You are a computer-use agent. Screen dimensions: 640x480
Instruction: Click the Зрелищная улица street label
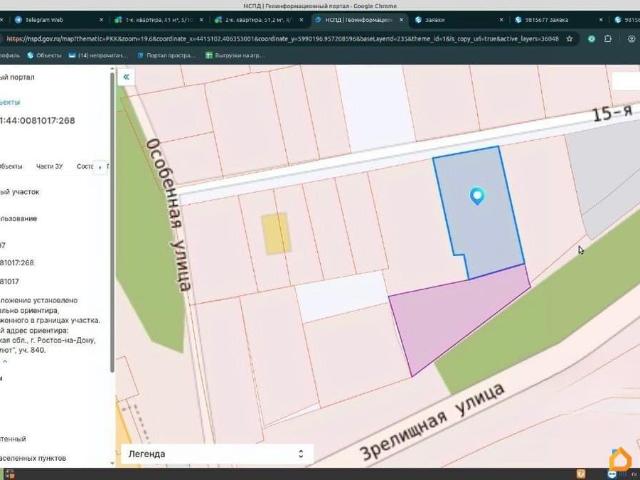coord(433,420)
